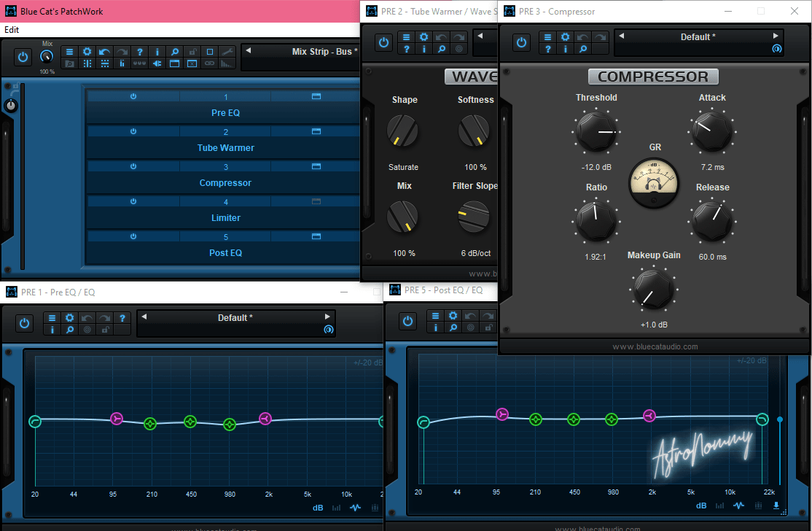Open previous preset arrow on Mix Strip - Bus
The height and width of the screenshot is (531, 812).
coord(248,52)
